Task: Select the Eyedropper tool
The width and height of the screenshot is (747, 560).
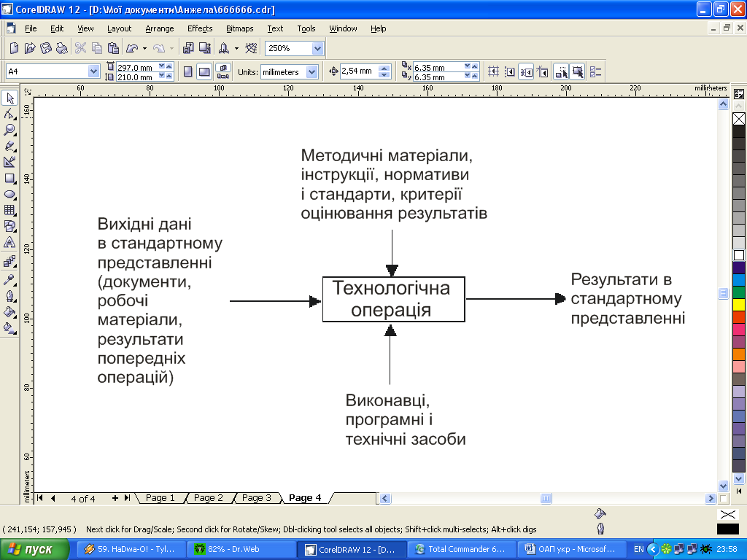Action: tap(9, 280)
